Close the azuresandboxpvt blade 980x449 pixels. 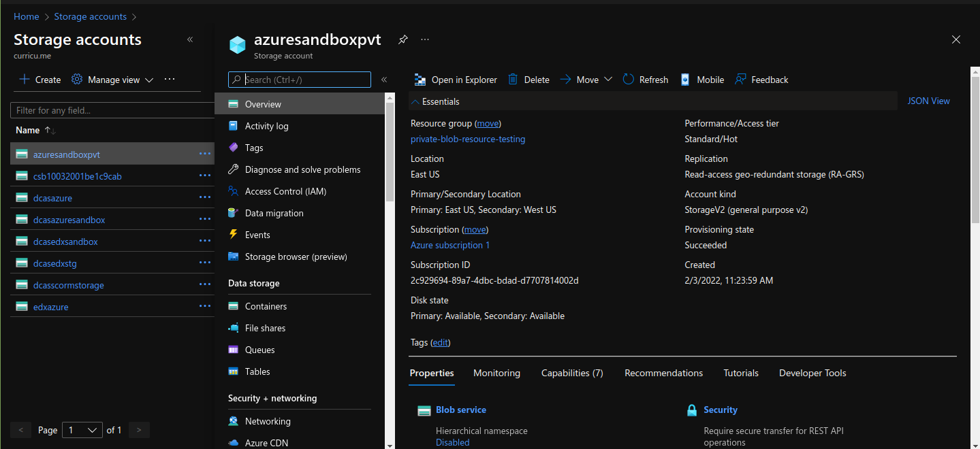(956, 39)
